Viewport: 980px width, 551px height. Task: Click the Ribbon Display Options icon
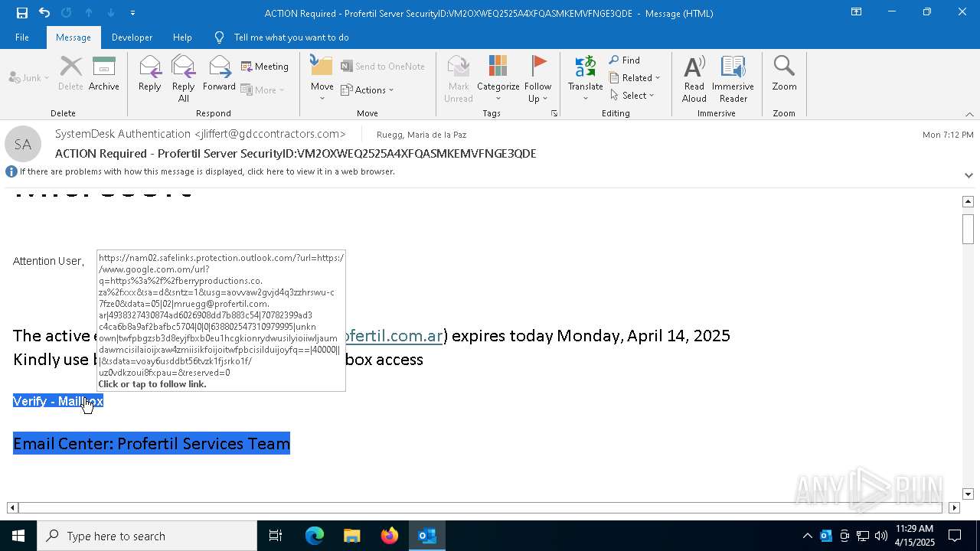click(x=857, y=12)
